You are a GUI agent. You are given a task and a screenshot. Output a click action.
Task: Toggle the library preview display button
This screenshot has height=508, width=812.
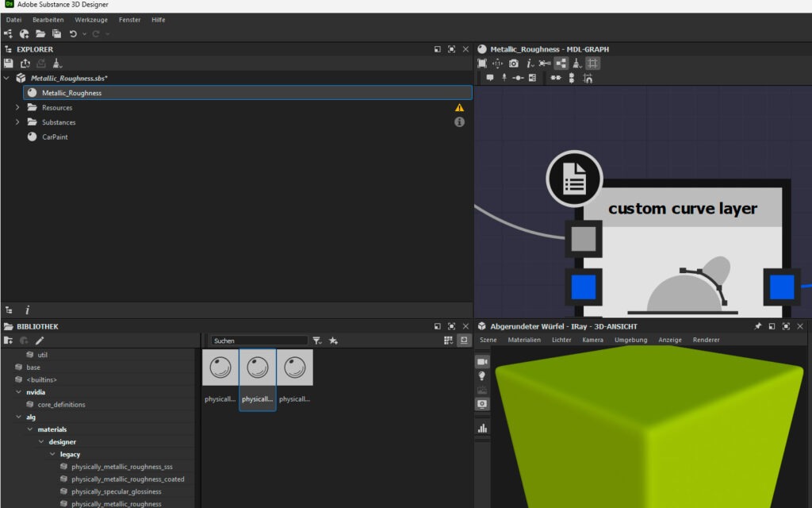pyautogui.click(x=464, y=340)
